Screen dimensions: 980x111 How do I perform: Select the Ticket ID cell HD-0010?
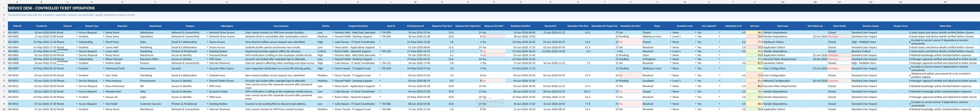[17, 75]
